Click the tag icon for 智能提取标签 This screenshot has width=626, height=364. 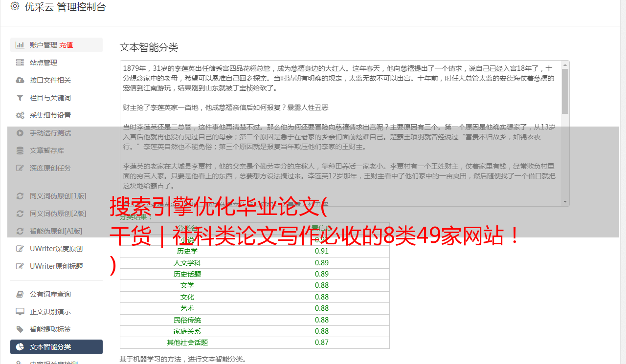coord(20,329)
